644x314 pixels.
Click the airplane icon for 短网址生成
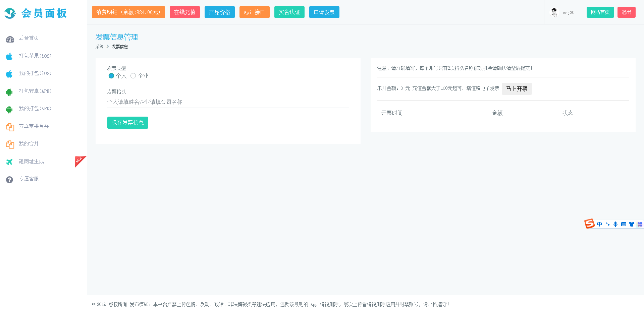[9, 162]
